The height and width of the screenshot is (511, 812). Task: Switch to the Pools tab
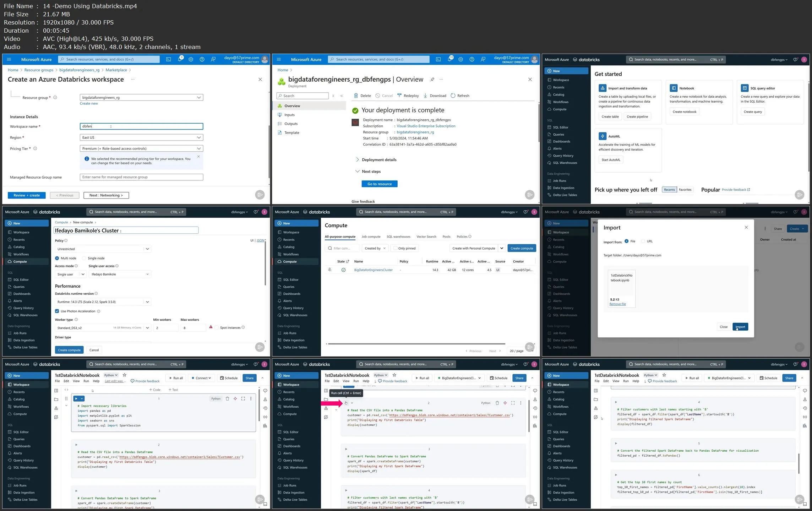coord(446,237)
